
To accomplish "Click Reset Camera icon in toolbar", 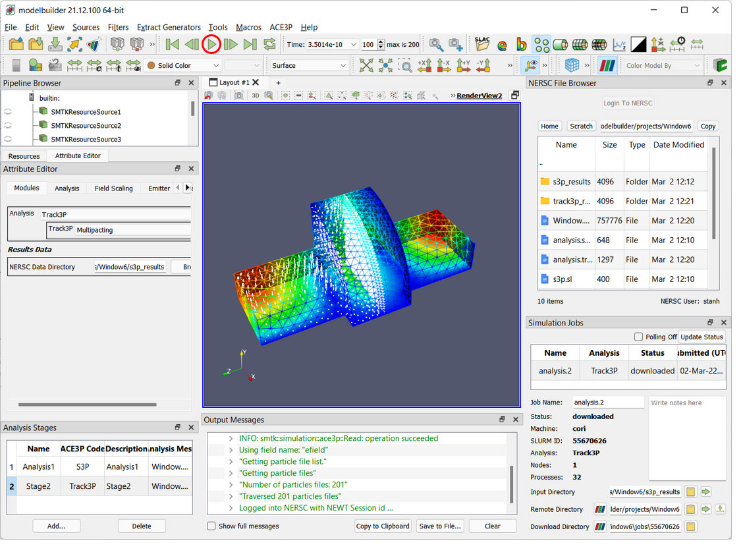I will coord(366,65).
